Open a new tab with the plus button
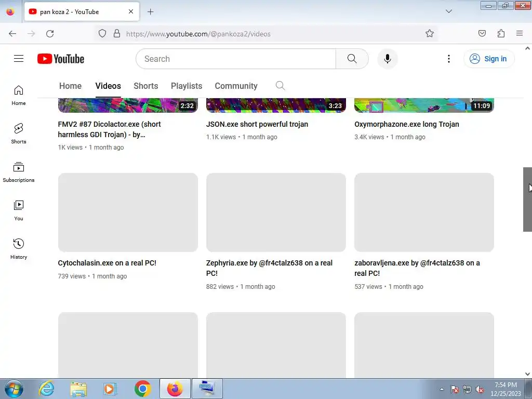 click(x=150, y=12)
